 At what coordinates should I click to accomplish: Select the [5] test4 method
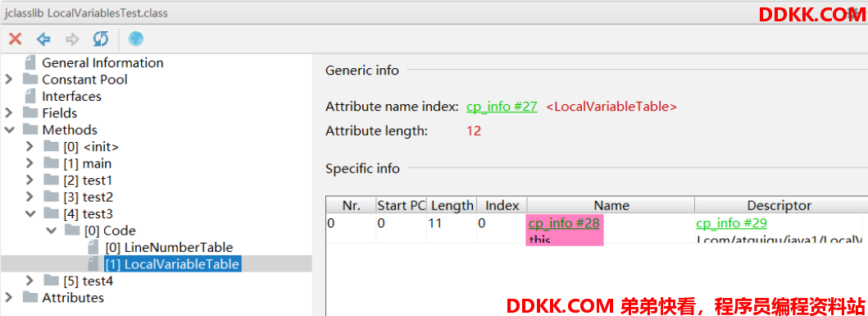[x=88, y=281]
